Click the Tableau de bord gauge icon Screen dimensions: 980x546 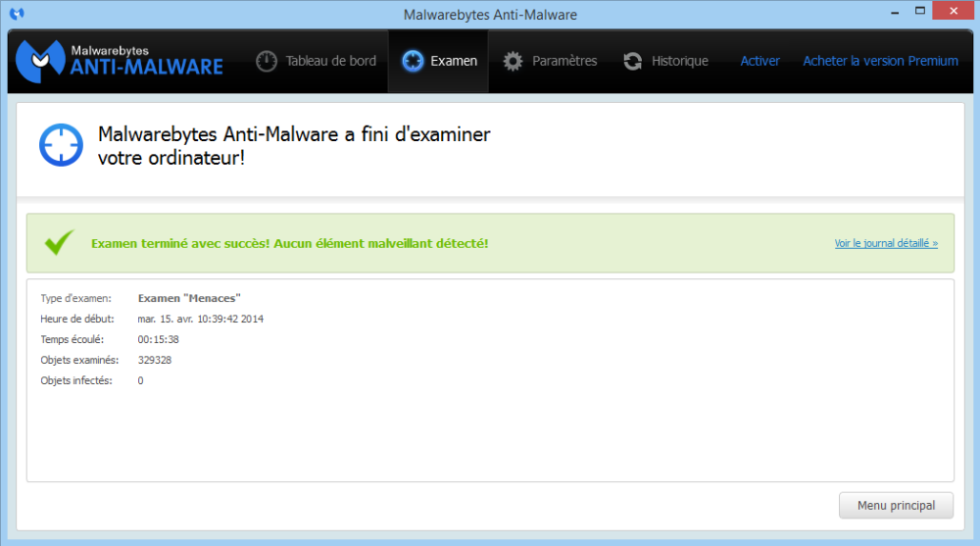coord(267,62)
